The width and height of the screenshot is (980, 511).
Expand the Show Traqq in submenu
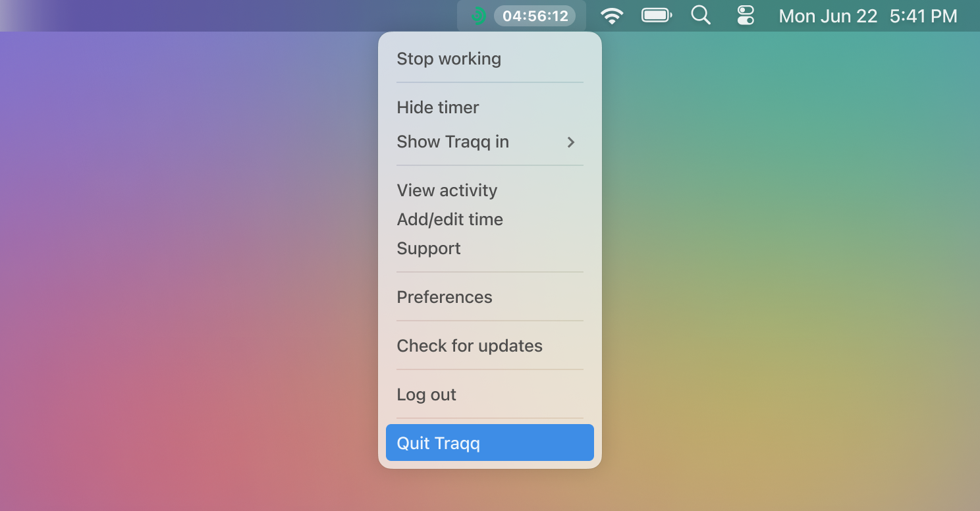[490, 142]
